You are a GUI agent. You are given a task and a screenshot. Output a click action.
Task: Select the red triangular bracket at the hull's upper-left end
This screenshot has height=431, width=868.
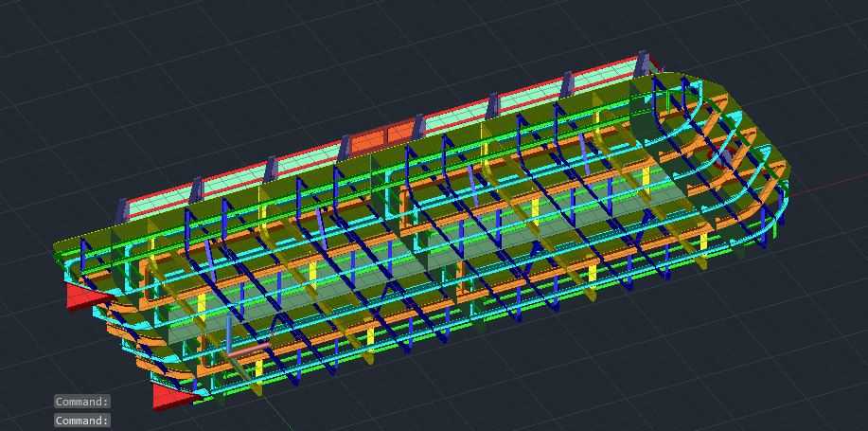click(87, 296)
